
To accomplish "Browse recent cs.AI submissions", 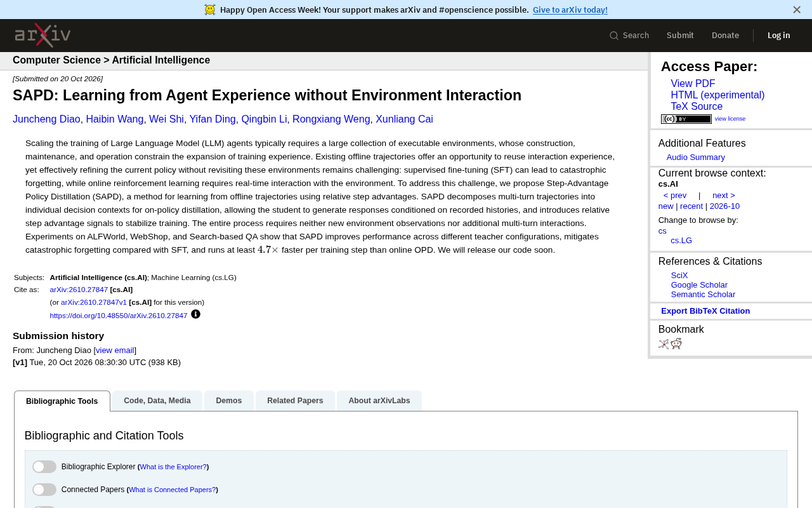I will tap(691, 206).
